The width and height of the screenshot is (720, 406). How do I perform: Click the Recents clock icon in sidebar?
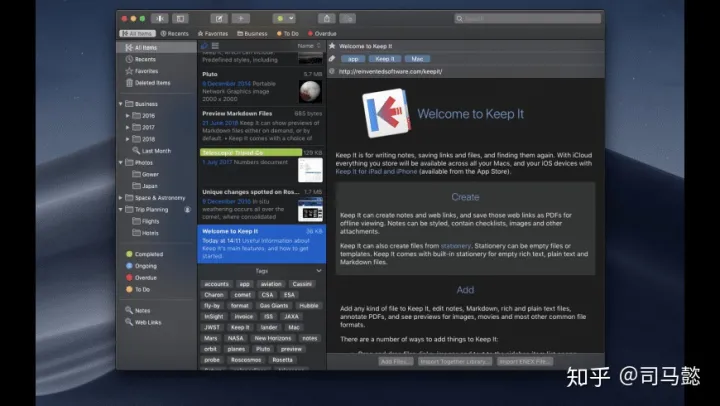(x=129, y=59)
